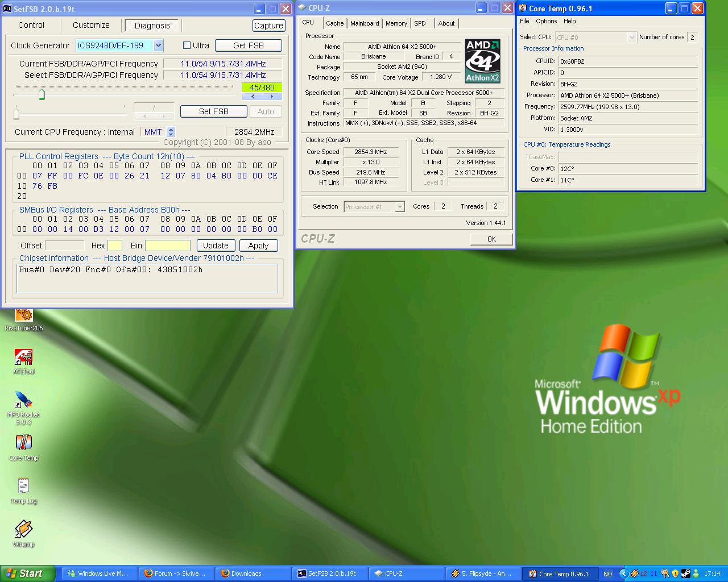Image resolution: width=728 pixels, height=582 pixels.
Task: Open the File menu in Core Temp
Action: pos(524,21)
